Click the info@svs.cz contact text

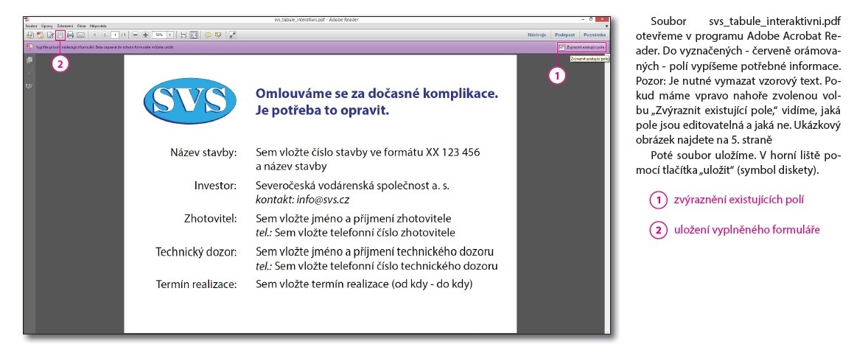click(323, 199)
